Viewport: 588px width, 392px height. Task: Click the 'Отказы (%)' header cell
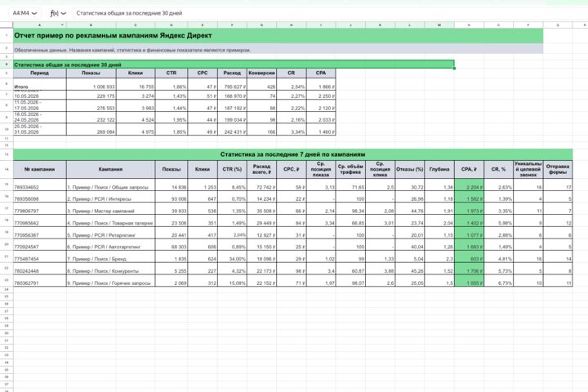410,169
